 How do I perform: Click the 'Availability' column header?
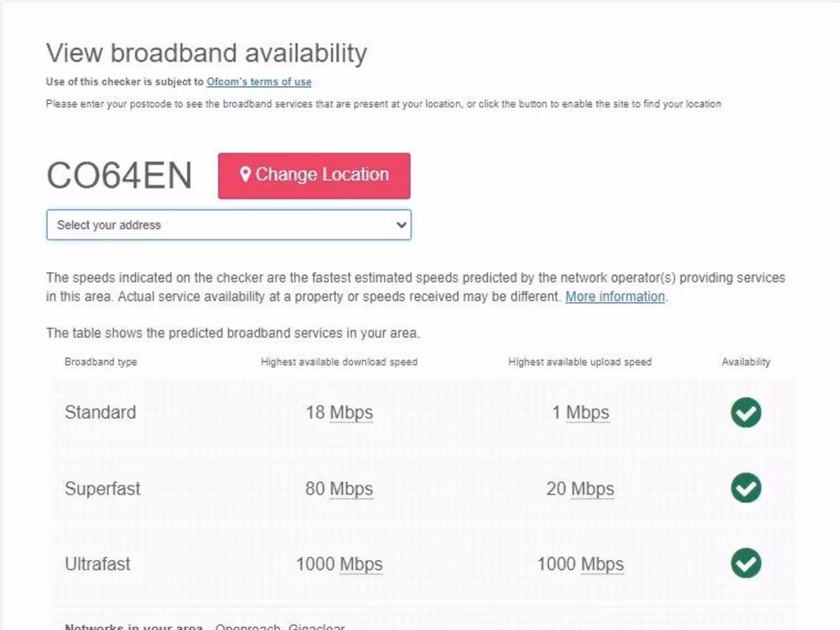[746, 362]
